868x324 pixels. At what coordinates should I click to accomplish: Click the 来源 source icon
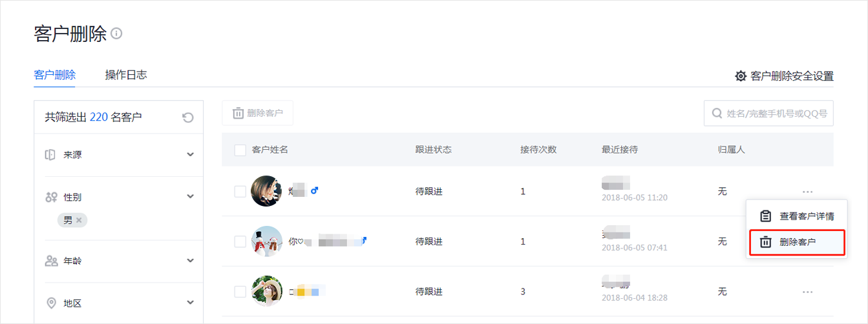coord(50,155)
